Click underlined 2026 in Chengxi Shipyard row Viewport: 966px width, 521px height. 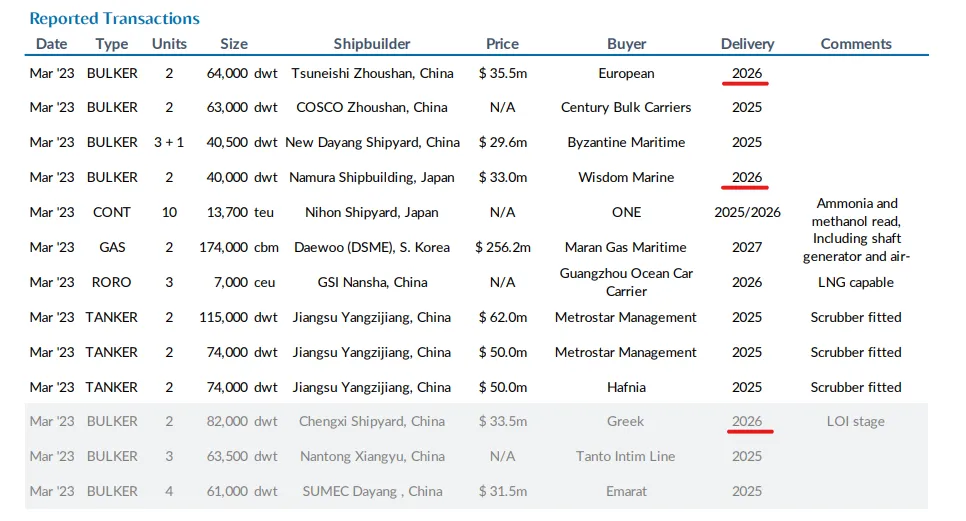point(747,421)
